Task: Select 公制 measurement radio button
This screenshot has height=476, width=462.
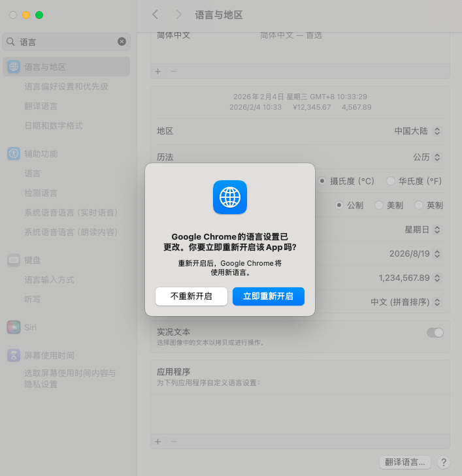Action: coord(339,205)
